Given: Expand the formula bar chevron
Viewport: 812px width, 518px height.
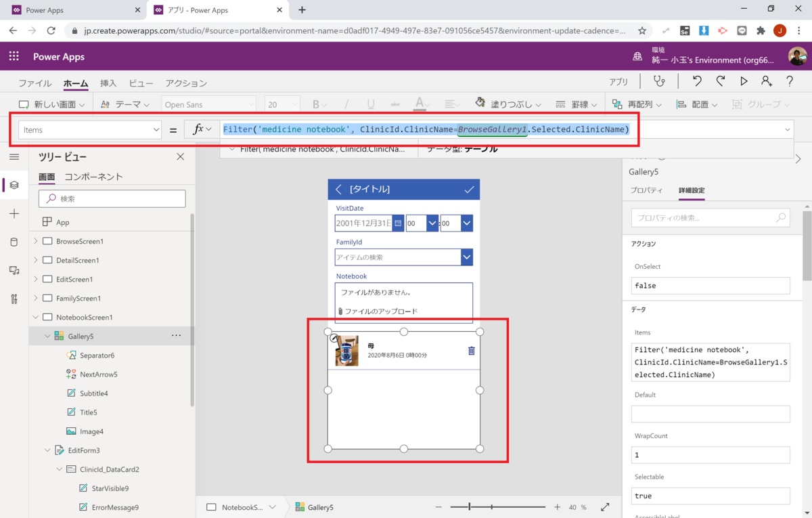Looking at the screenshot, I should (788, 129).
